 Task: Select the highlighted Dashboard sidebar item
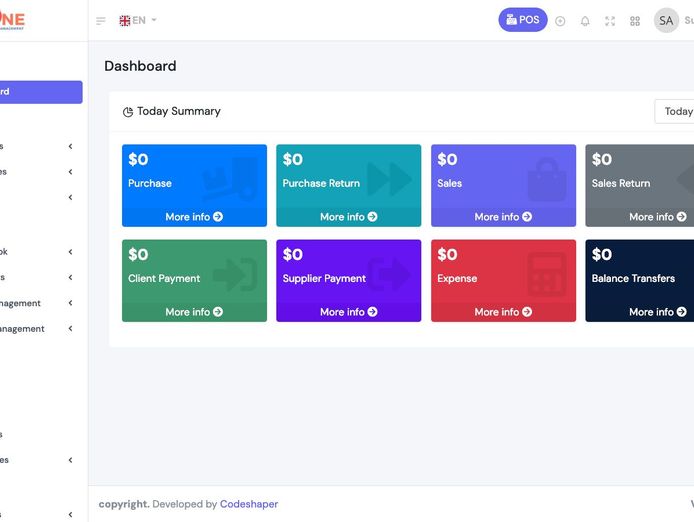(41, 92)
